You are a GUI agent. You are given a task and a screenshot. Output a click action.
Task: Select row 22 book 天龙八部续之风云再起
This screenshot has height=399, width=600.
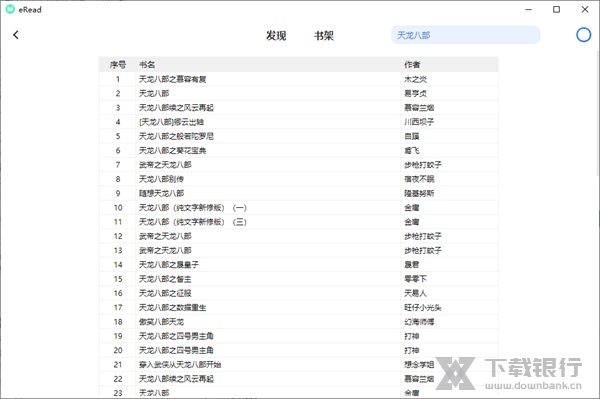176,379
